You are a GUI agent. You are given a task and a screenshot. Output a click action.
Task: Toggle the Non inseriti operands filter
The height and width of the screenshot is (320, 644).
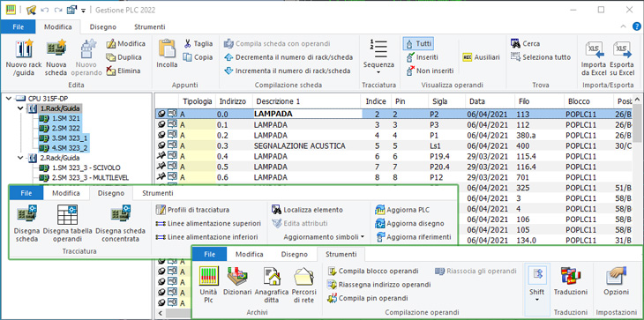pos(430,71)
